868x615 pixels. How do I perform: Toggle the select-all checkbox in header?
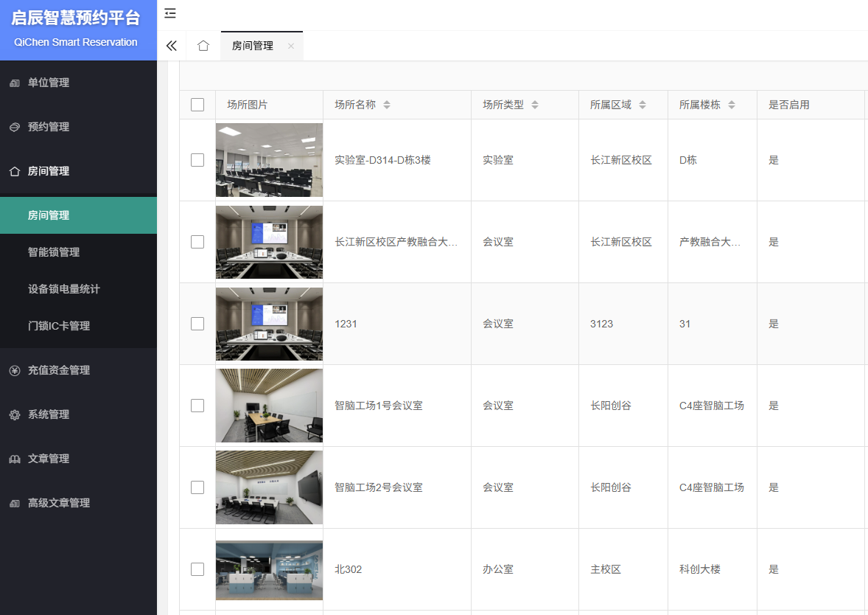tap(197, 105)
